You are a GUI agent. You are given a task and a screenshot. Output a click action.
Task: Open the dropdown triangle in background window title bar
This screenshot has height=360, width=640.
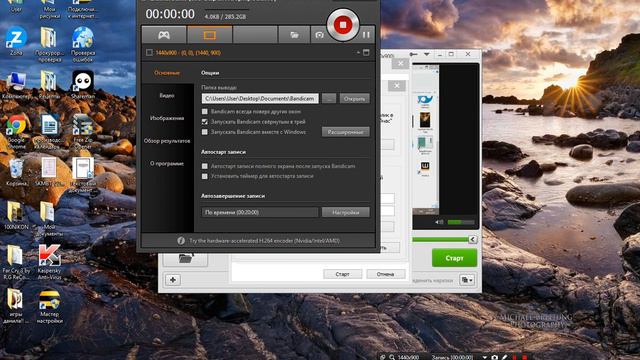427,54
